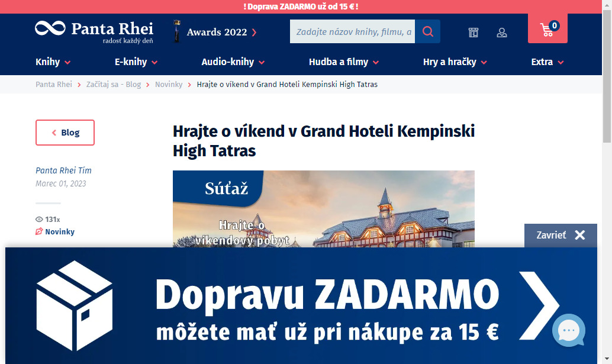Click the Zavrieť button
The height and width of the screenshot is (364, 612).
(561, 235)
